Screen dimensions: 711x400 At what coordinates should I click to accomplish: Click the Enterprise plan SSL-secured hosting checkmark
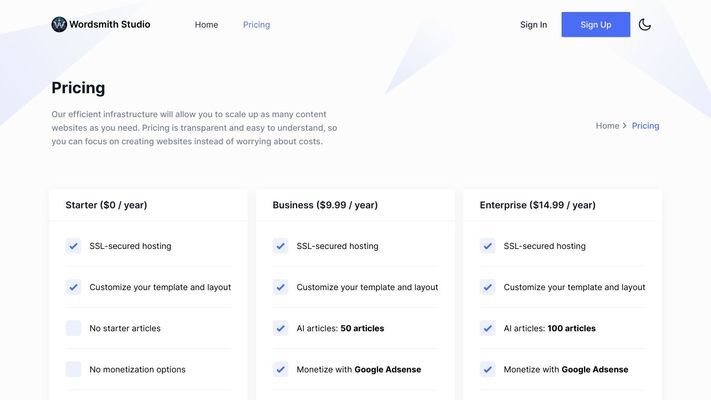(487, 246)
